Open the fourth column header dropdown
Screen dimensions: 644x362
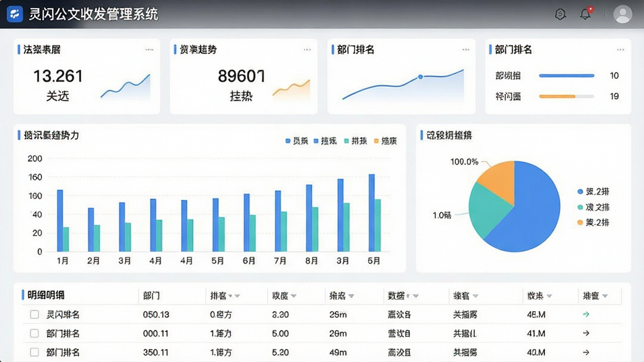(351, 296)
